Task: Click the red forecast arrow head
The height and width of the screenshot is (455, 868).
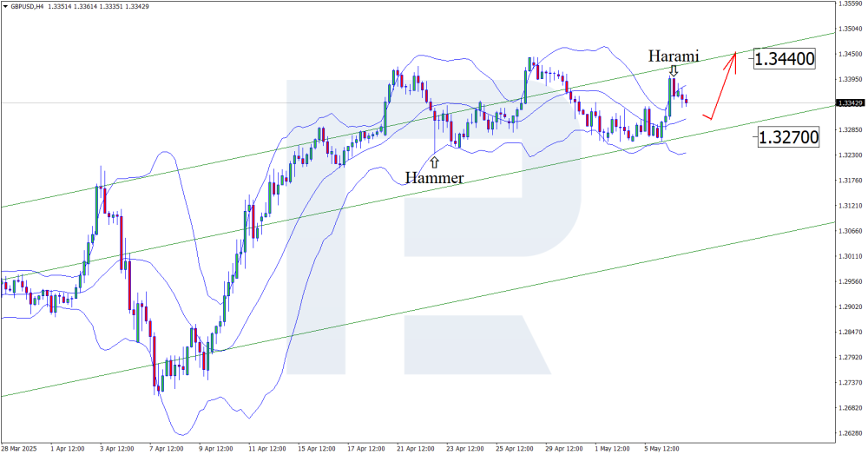Action: coord(734,56)
